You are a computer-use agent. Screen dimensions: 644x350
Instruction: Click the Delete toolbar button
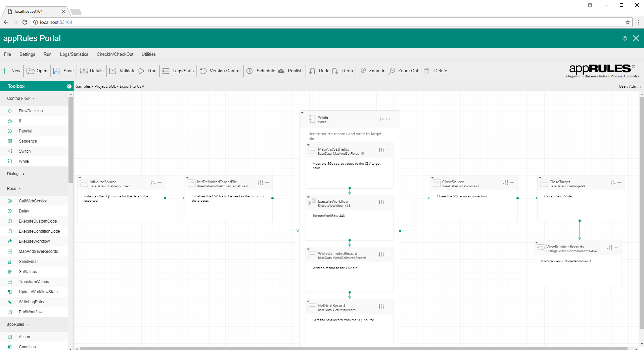pos(435,71)
